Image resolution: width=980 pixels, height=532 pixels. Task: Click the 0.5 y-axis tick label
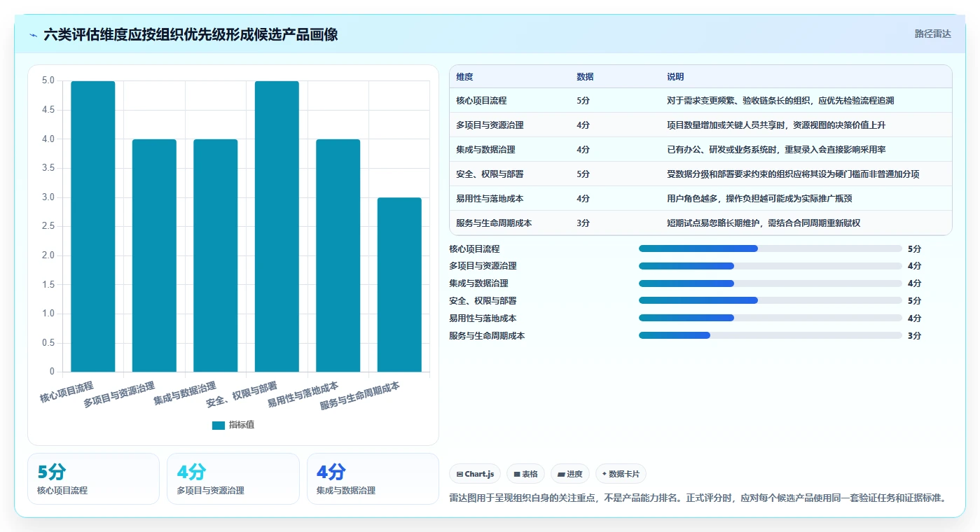click(x=48, y=343)
